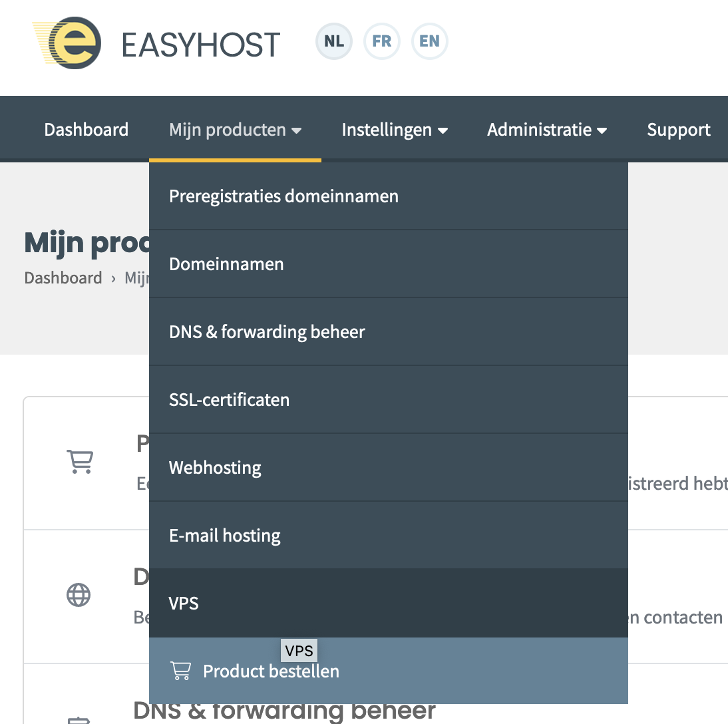The height and width of the screenshot is (724, 728).
Task: Choose SSL-certificaten in the dropdown
Action: coord(229,400)
